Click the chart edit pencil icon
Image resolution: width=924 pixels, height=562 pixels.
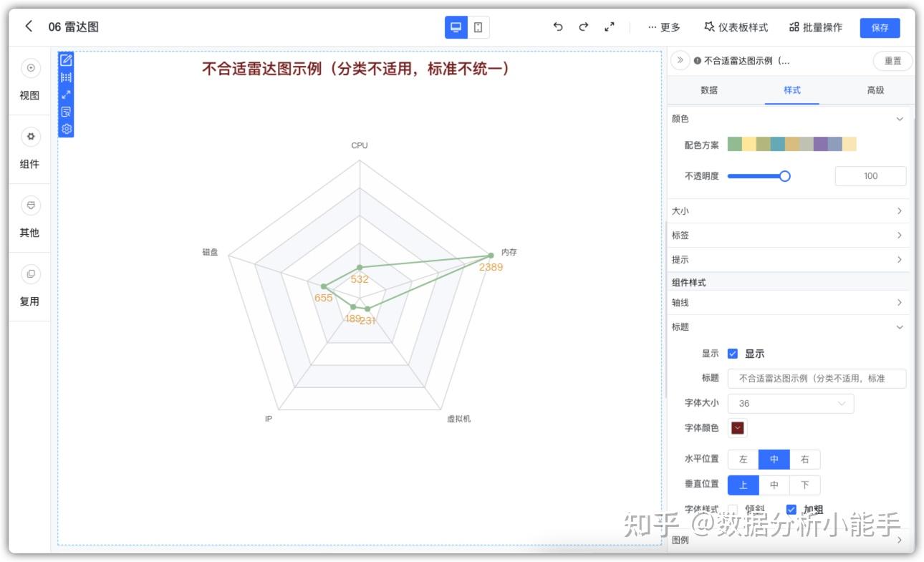click(66, 60)
